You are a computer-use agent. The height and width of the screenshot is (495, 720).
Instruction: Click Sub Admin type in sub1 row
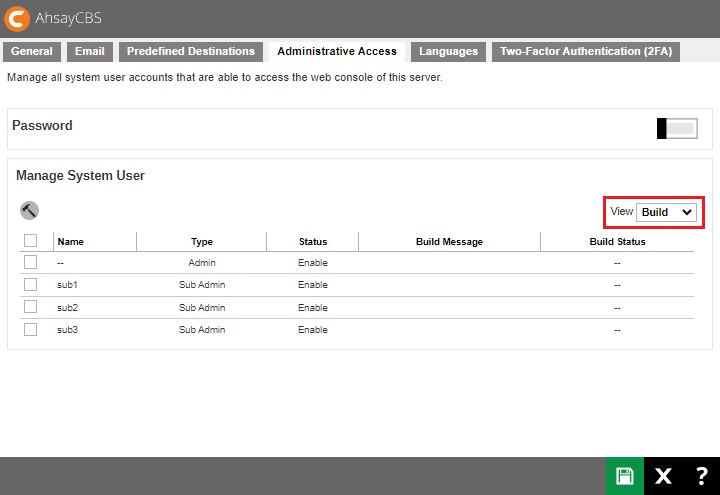202,285
